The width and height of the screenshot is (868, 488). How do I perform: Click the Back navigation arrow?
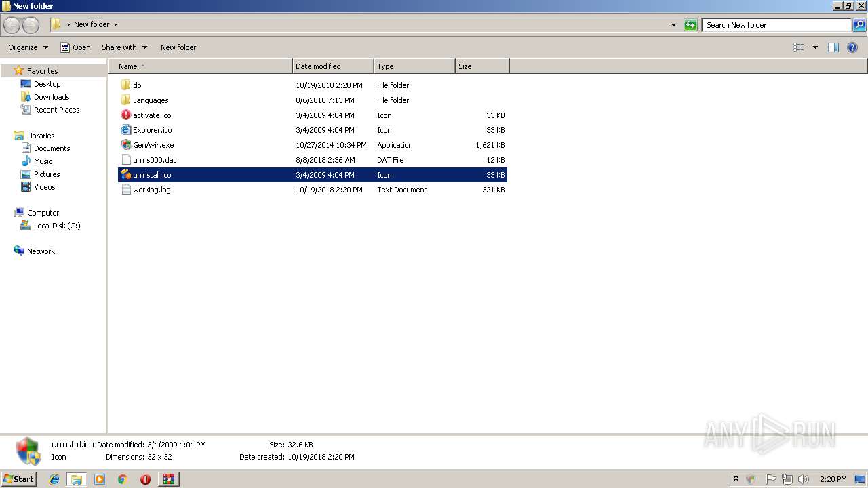point(12,25)
